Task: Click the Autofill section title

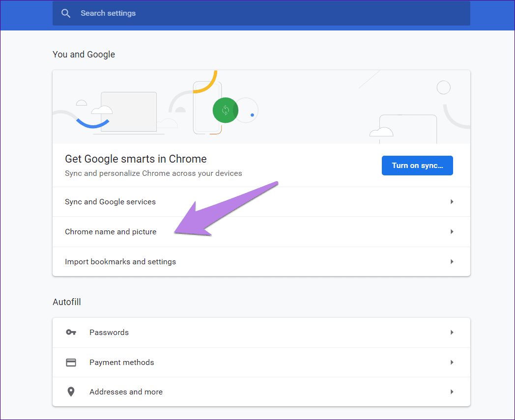Action: pos(67,302)
